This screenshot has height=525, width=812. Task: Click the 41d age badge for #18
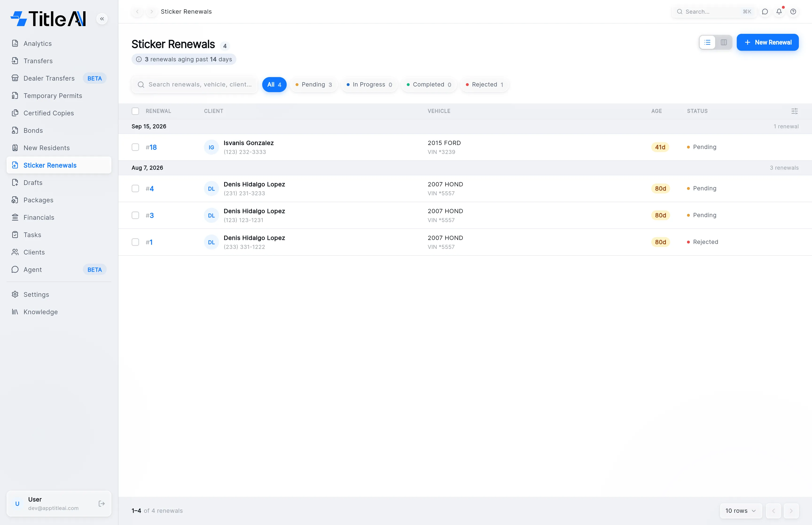(660, 147)
